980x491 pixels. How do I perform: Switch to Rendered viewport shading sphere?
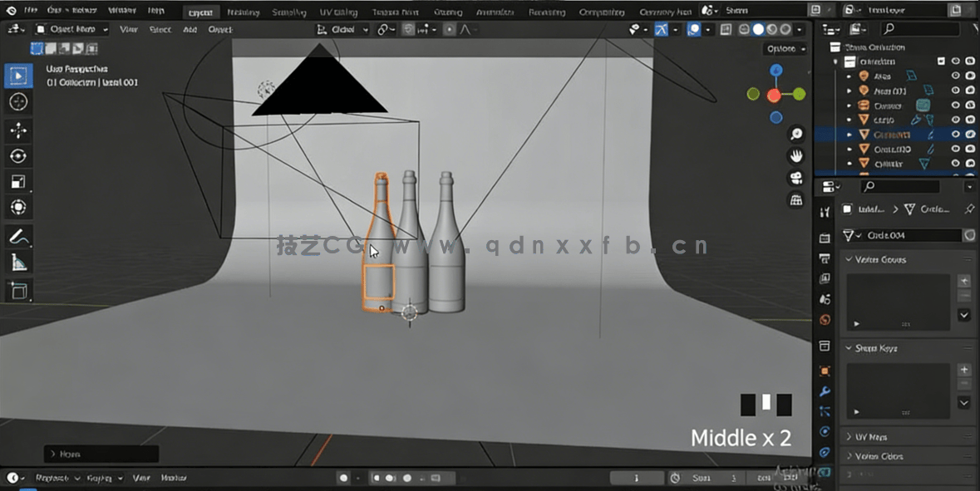click(x=785, y=29)
